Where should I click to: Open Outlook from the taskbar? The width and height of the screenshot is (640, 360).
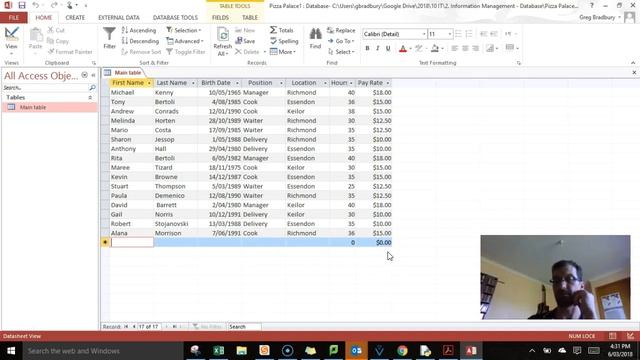[356, 351]
